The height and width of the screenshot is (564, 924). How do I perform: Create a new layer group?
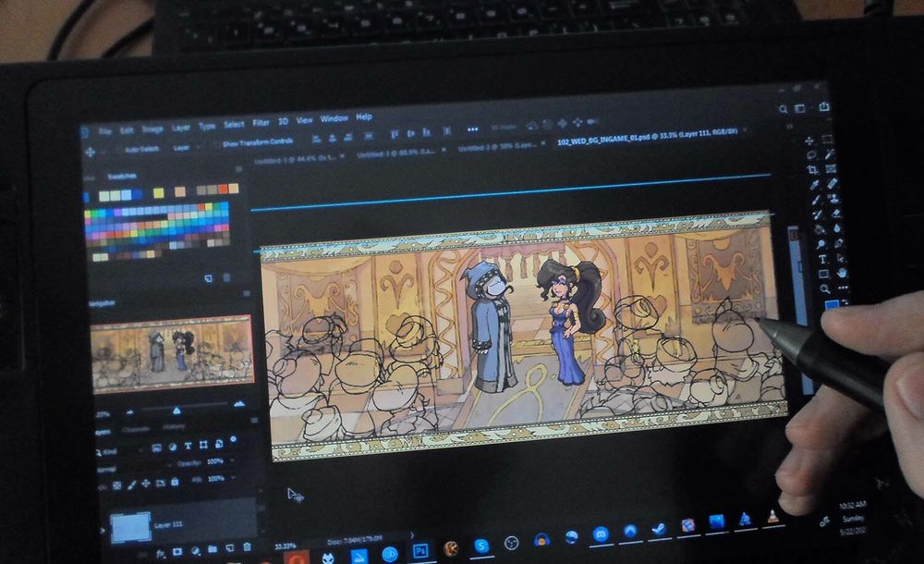pyautogui.click(x=213, y=549)
